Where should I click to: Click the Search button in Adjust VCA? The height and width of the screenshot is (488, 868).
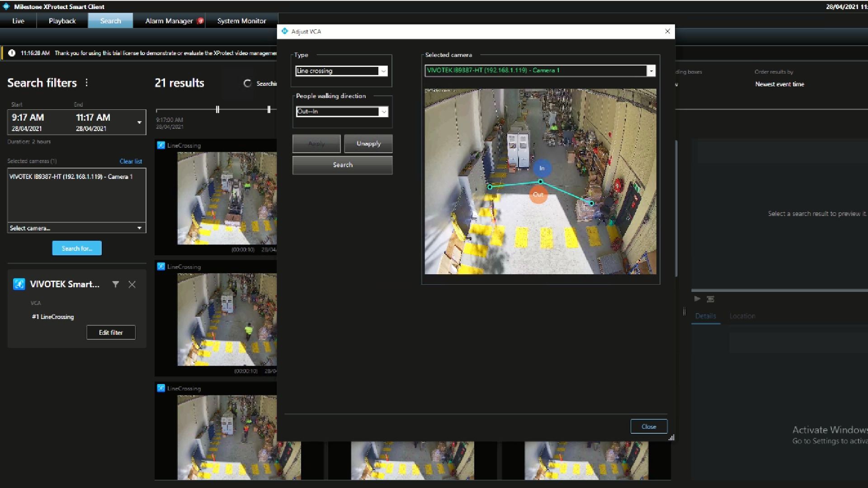point(342,165)
